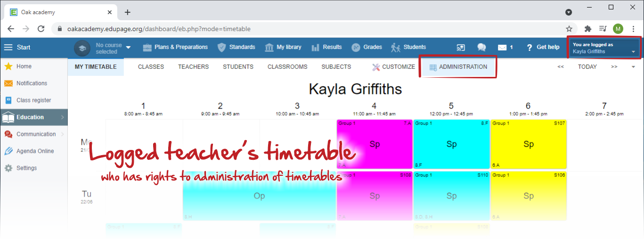Bookmark this page with star icon
644x240 pixels.
(569, 29)
